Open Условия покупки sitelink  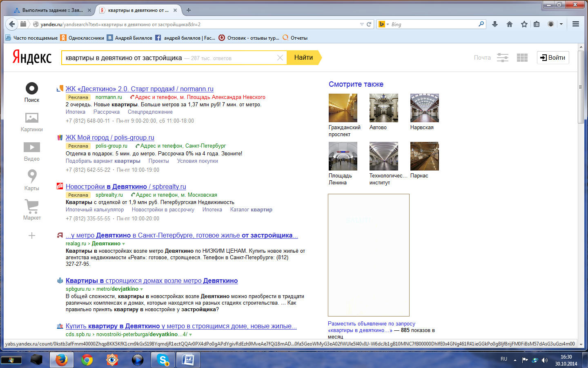(x=198, y=161)
